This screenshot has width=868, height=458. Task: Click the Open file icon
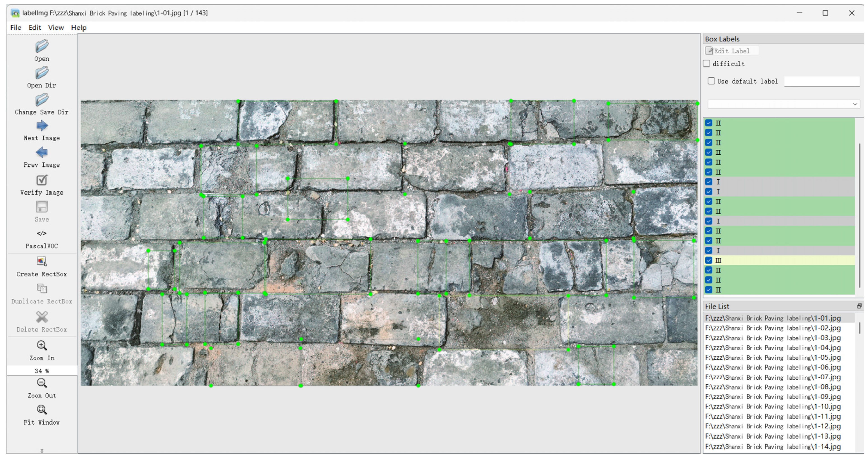(x=42, y=46)
